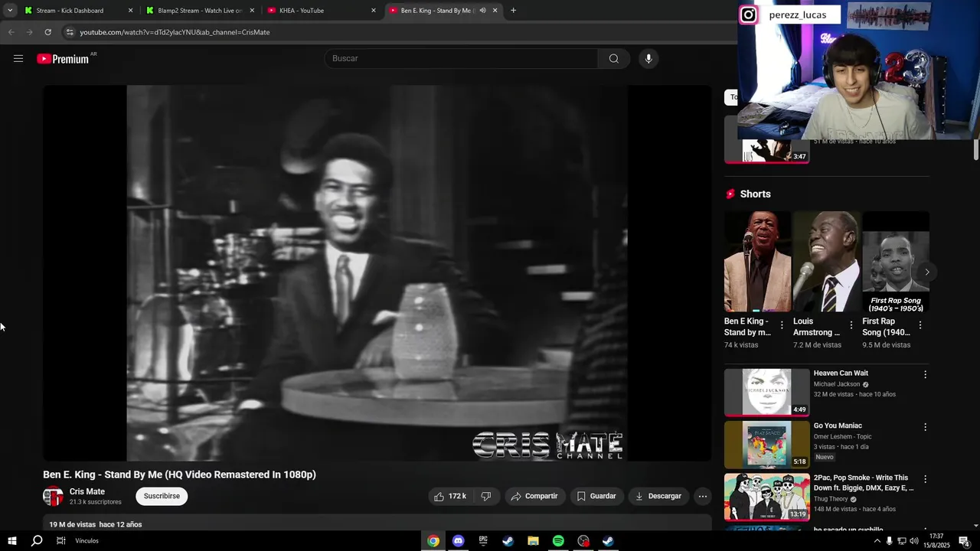Go back with browser back arrow

tap(11, 32)
